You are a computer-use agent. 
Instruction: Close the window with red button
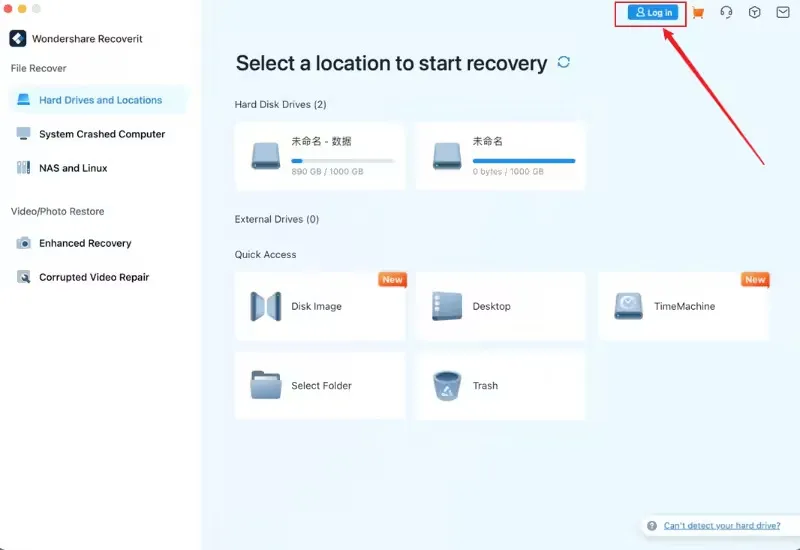pos(8,8)
